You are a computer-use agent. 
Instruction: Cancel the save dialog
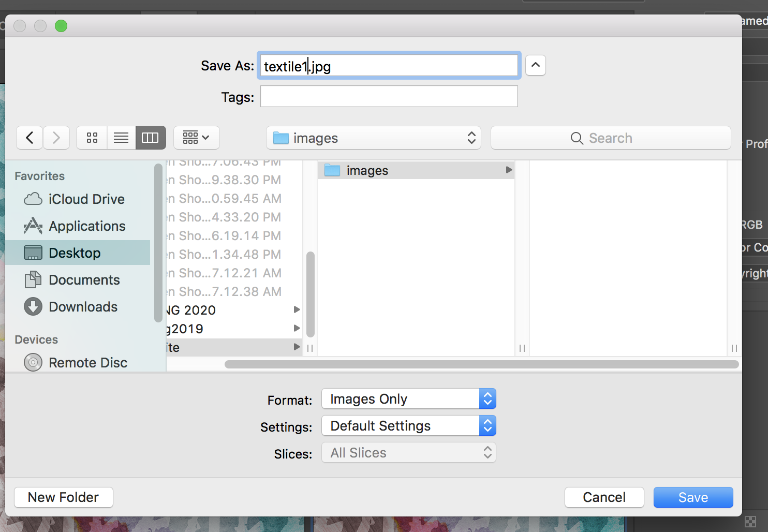point(604,497)
